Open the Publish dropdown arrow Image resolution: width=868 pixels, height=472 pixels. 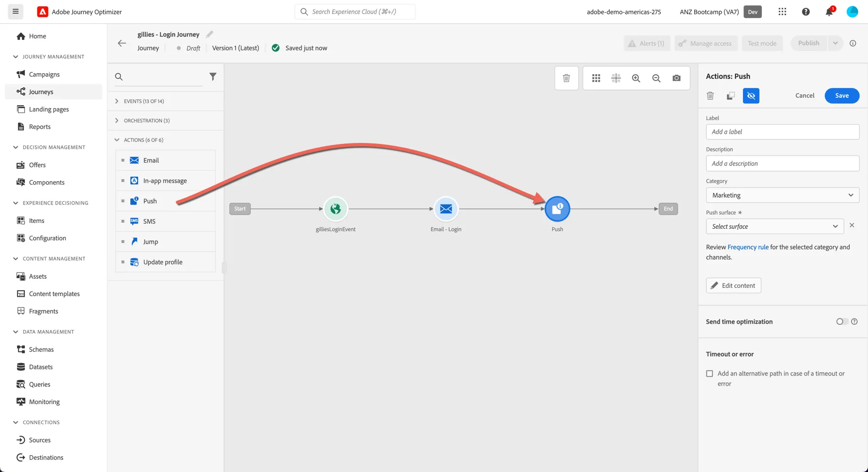[x=835, y=43]
